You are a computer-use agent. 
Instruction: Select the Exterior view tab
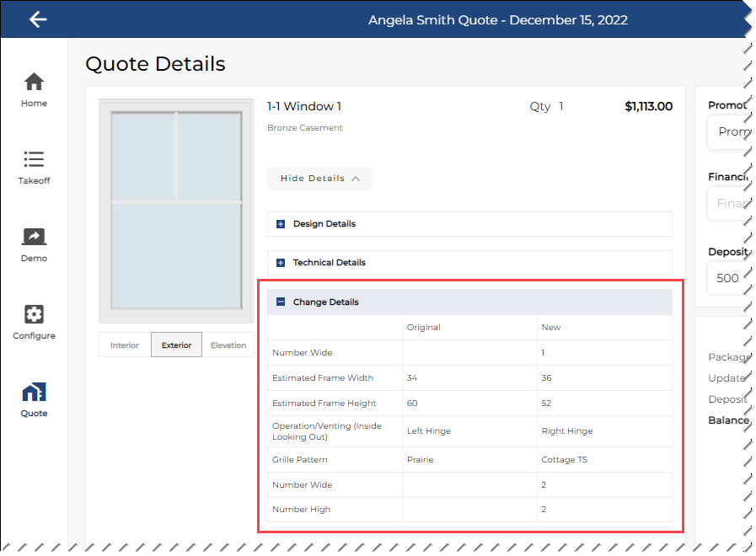176,345
